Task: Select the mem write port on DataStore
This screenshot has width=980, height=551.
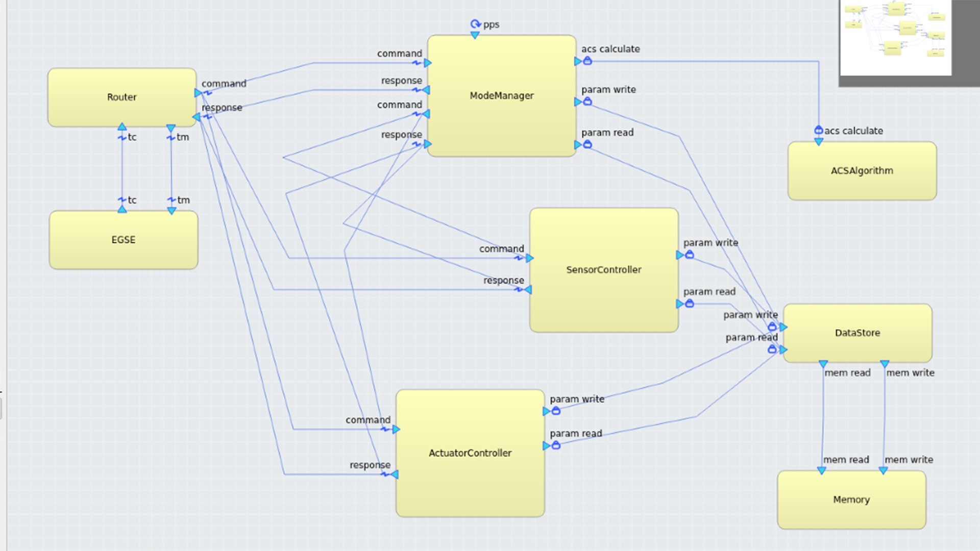Action: coord(885,364)
